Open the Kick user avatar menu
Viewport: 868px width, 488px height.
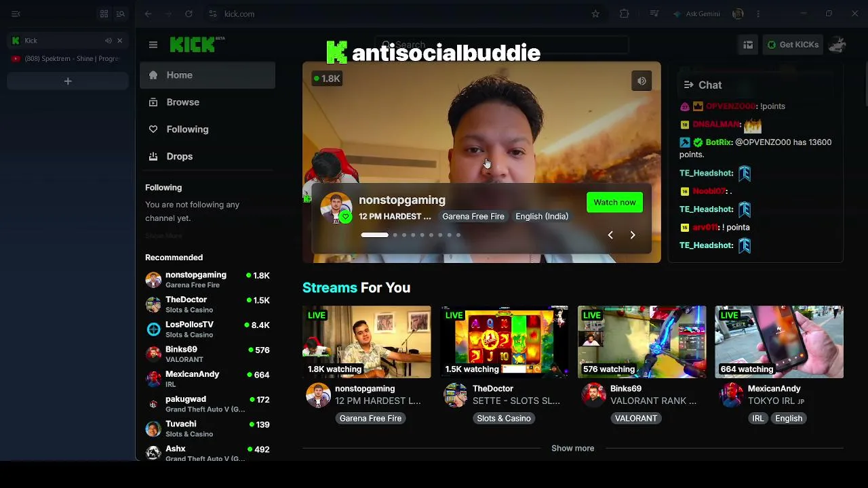pyautogui.click(x=837, y=45)
